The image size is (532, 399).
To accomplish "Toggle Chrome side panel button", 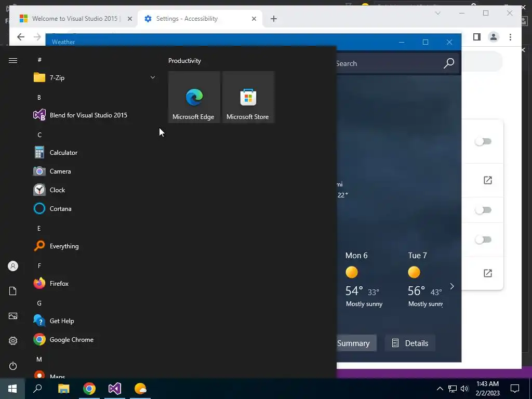I will (x=477, y=37).
